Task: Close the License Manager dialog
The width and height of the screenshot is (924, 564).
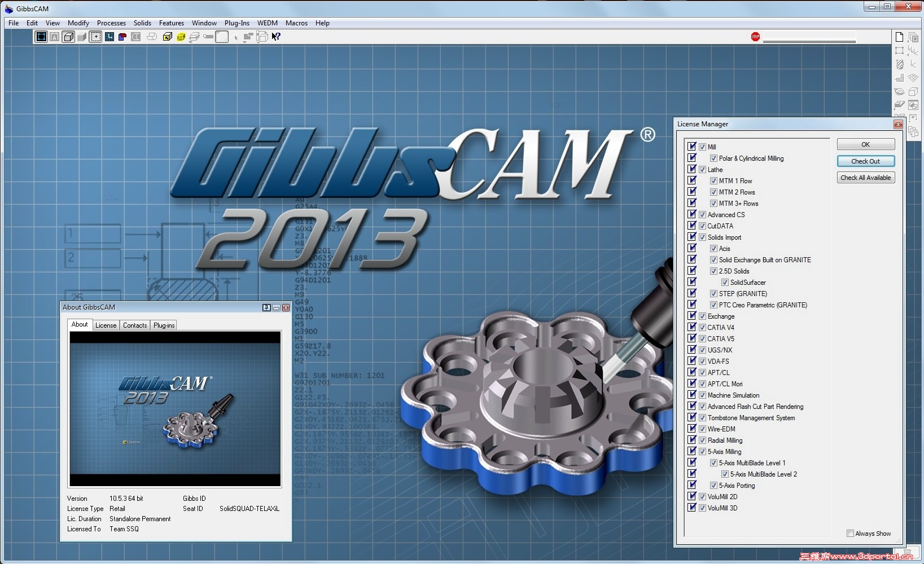Action: point(898,124)
